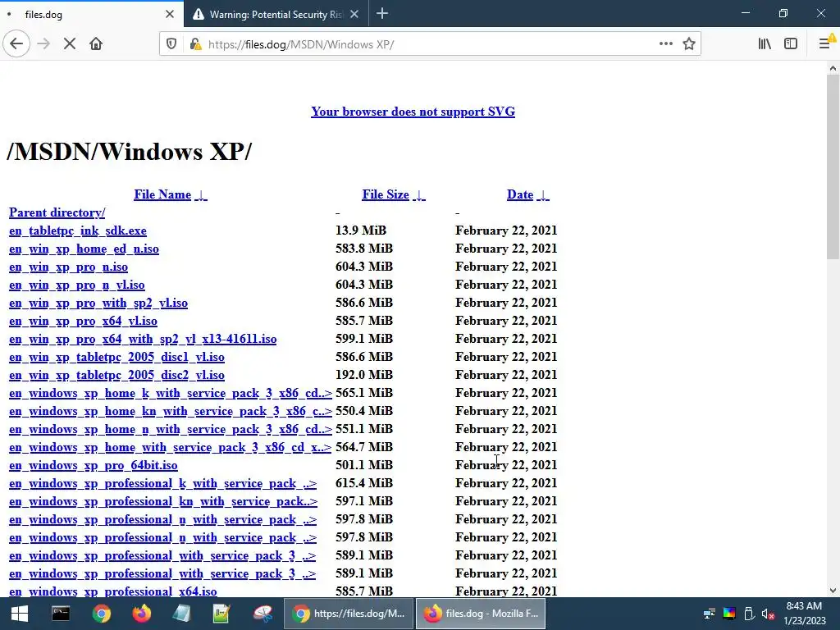
Task: Sort listing by File Size
Action: pos(386,194)
